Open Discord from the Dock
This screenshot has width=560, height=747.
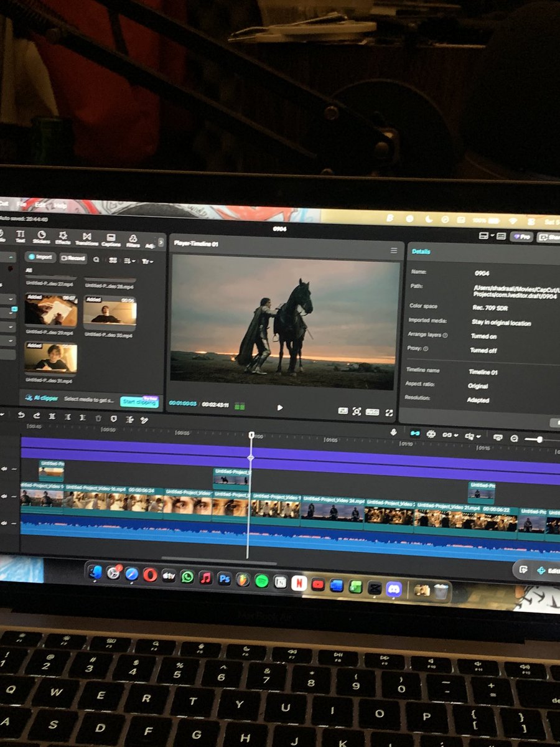point(393,589)
